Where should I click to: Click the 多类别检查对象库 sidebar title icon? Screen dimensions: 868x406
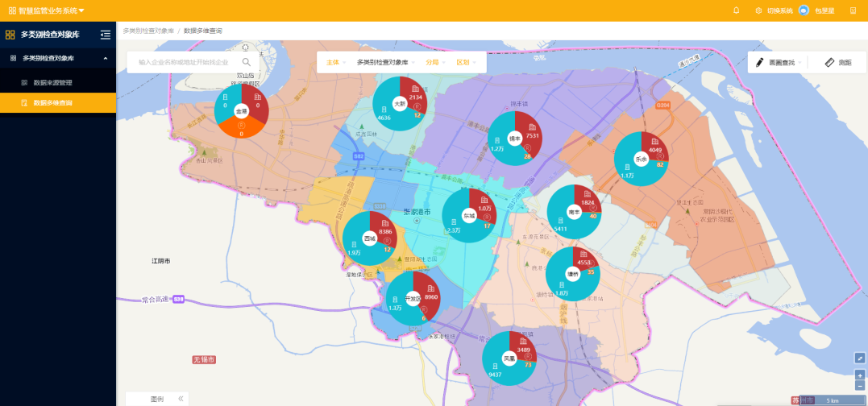10,35
